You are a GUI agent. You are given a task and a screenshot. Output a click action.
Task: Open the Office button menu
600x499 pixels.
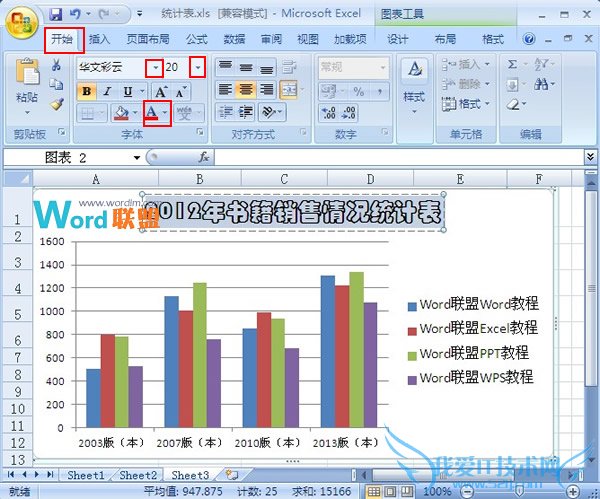click(22, 22)
